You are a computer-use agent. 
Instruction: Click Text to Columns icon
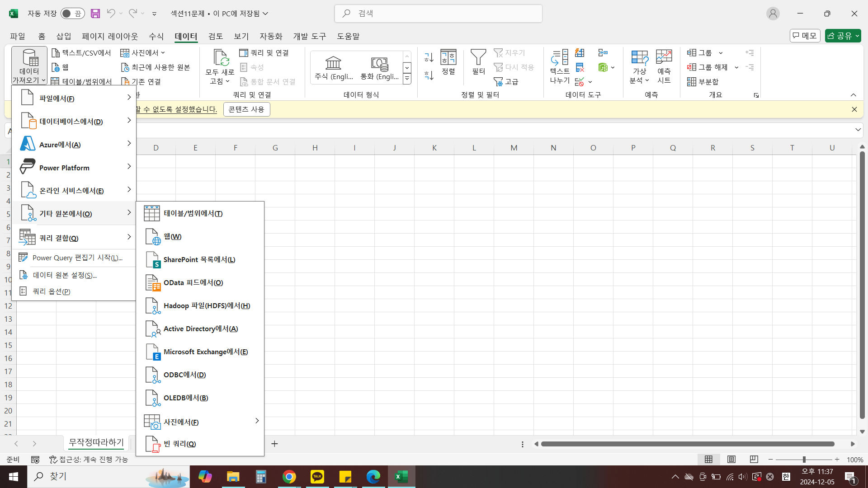pos(560,58)
